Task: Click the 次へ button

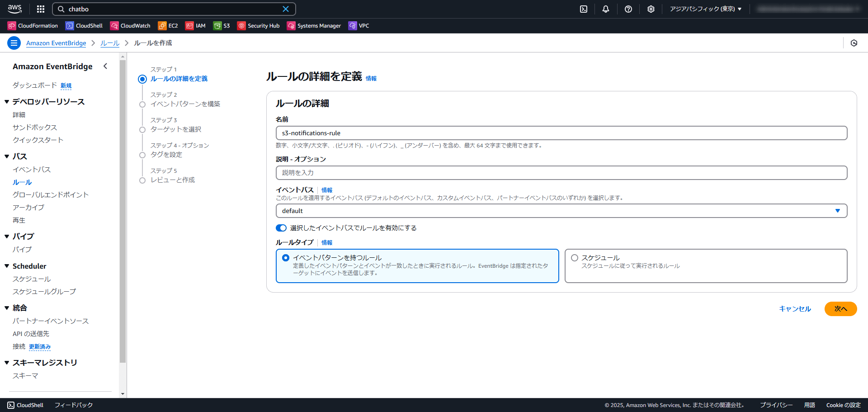Action: tap(840, 309)
